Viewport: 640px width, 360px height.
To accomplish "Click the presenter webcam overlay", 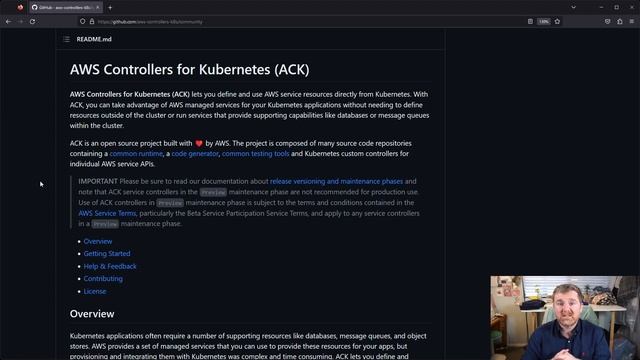I will pyautogui.click(x=565, y=318).
